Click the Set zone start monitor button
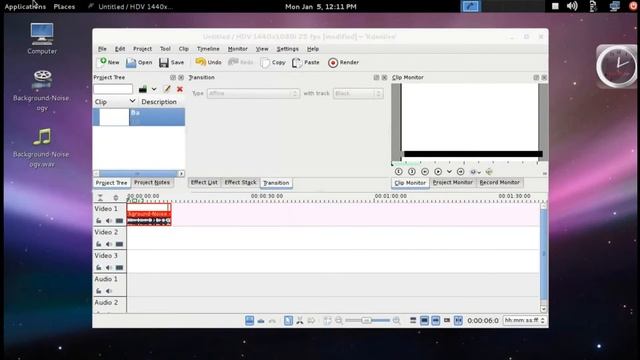 coord(399,172)
